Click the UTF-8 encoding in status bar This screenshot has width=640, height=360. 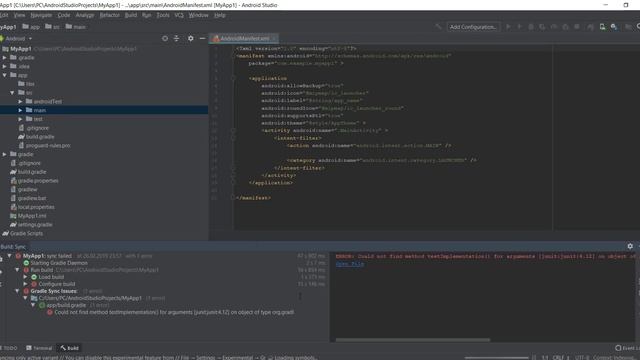point(581,358)
